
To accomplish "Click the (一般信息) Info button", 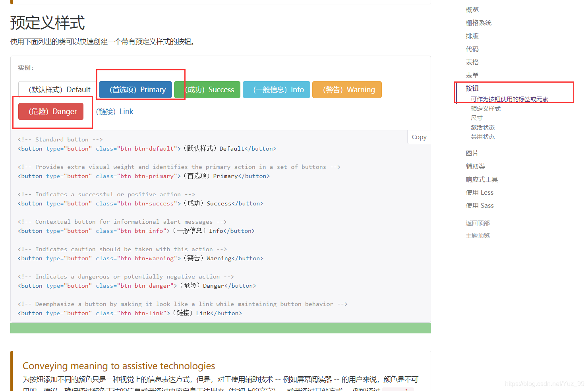I will click(277, 89).
